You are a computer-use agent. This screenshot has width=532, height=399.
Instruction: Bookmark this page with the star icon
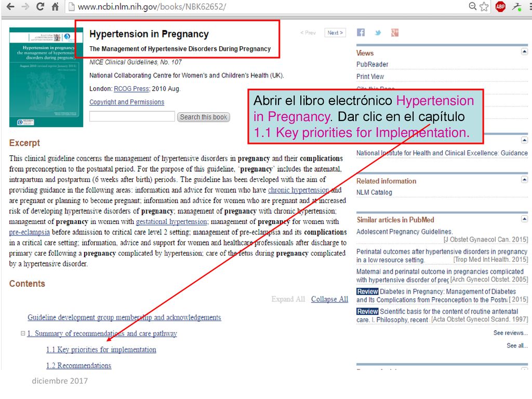[x=484, y=6]
